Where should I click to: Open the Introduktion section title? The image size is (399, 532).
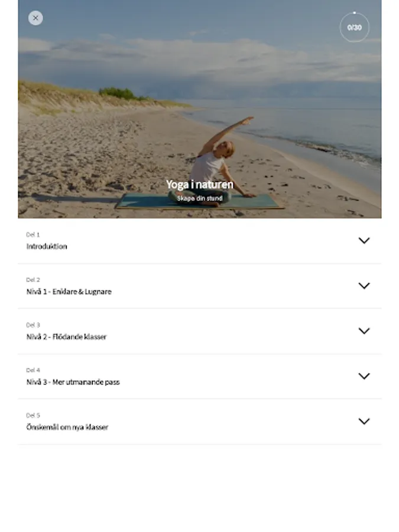47,246
